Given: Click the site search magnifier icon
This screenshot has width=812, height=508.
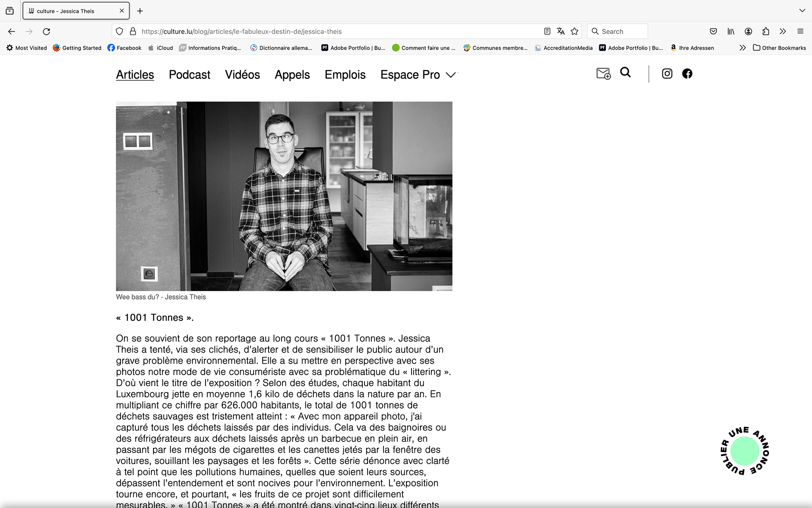Looking at the screenshot, I should point(625,72).
